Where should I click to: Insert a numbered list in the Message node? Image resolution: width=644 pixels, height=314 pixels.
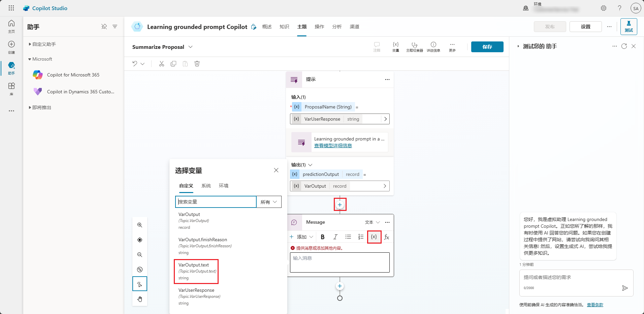(361, 237)
